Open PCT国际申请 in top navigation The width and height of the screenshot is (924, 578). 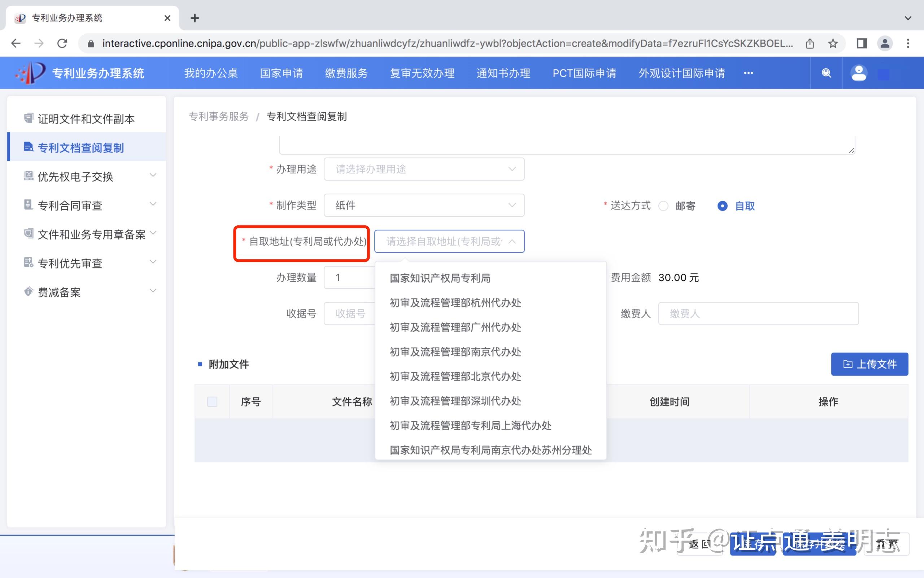pyautogui.click(x=584, y=73)
